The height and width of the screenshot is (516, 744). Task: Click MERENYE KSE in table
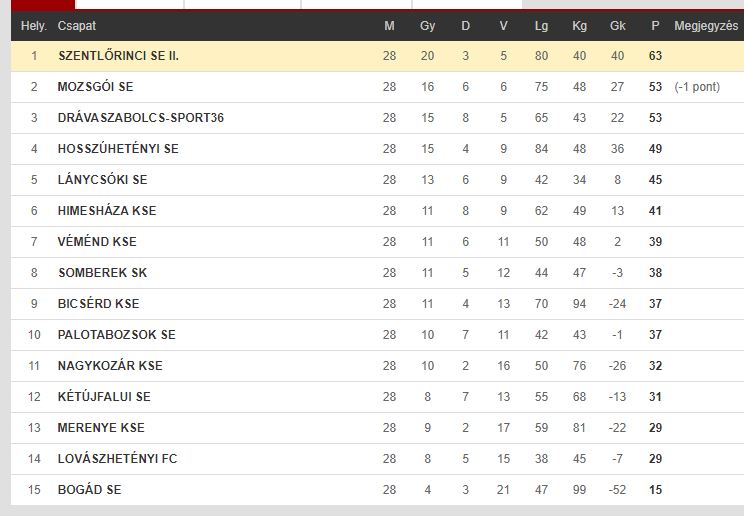pos(101,428)
